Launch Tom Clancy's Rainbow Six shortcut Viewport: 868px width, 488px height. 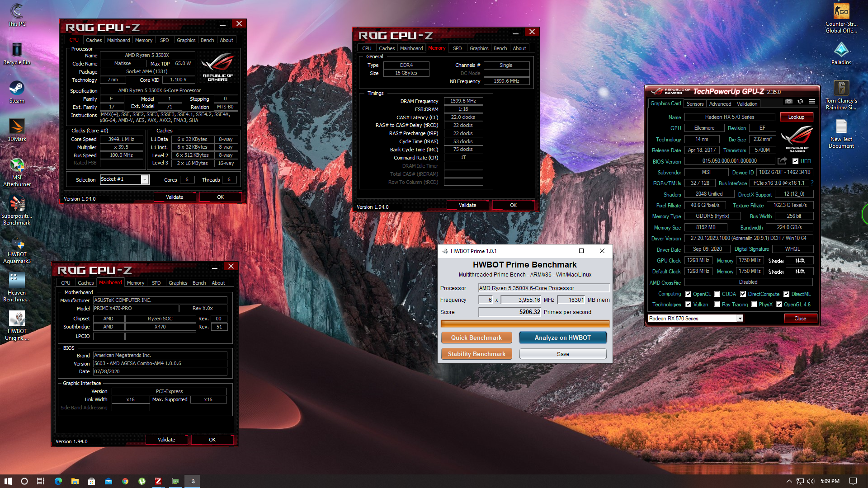pyautogui.click(x=841, y=95)
